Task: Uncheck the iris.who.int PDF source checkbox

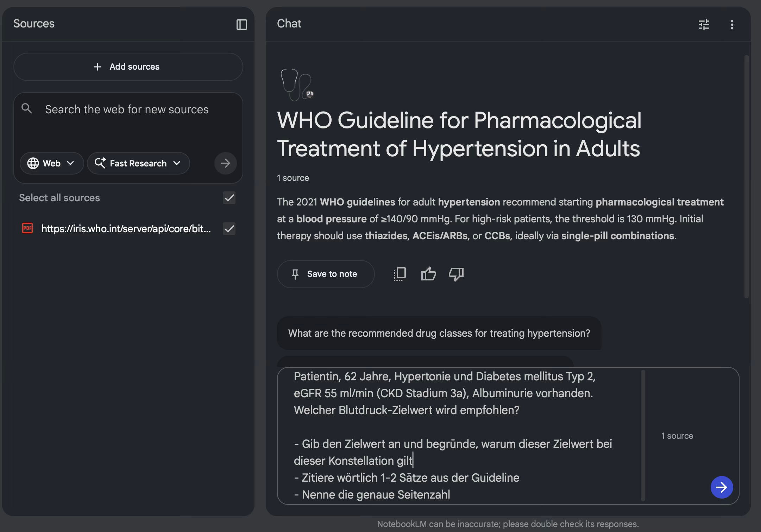Action: [229, 229]
